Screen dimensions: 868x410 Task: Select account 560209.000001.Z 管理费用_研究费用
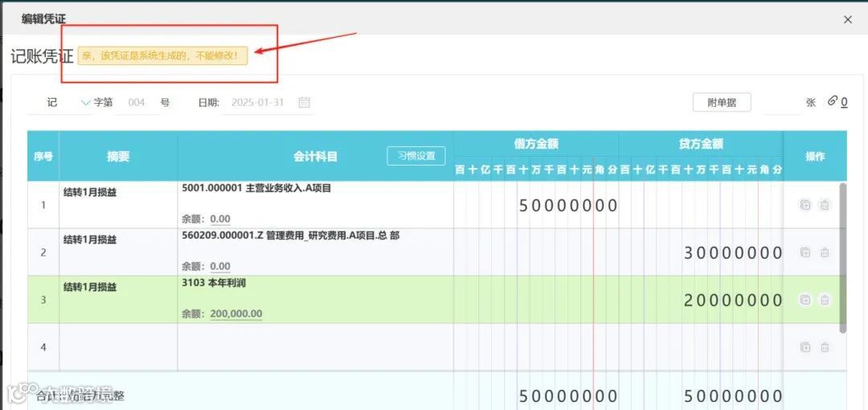[x=291, y=236]
